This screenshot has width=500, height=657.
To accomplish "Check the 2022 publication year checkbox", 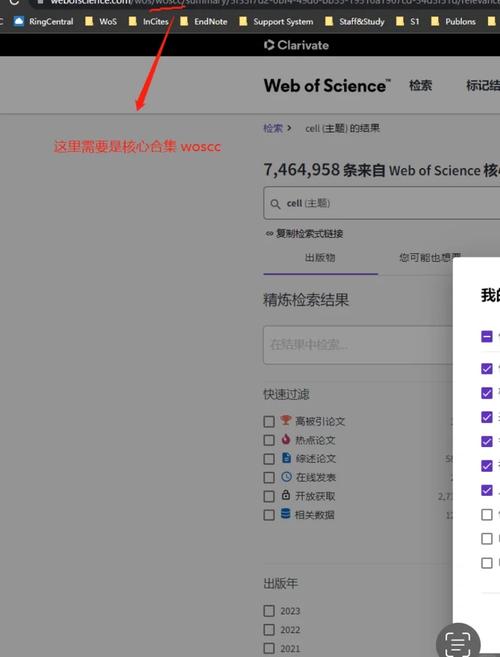I will 269,630.
